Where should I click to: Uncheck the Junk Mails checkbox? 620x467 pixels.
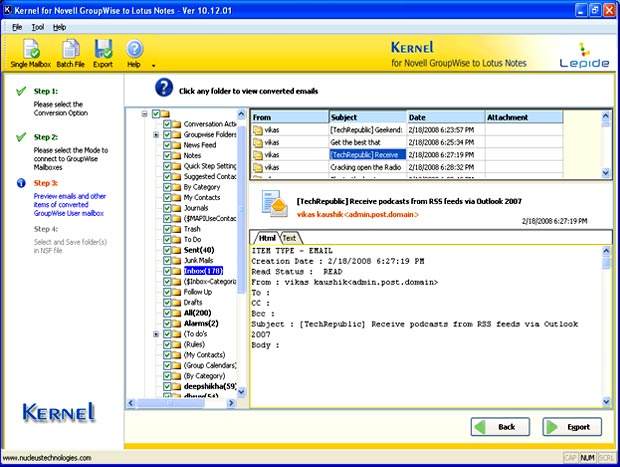click(x=167, y=261)
